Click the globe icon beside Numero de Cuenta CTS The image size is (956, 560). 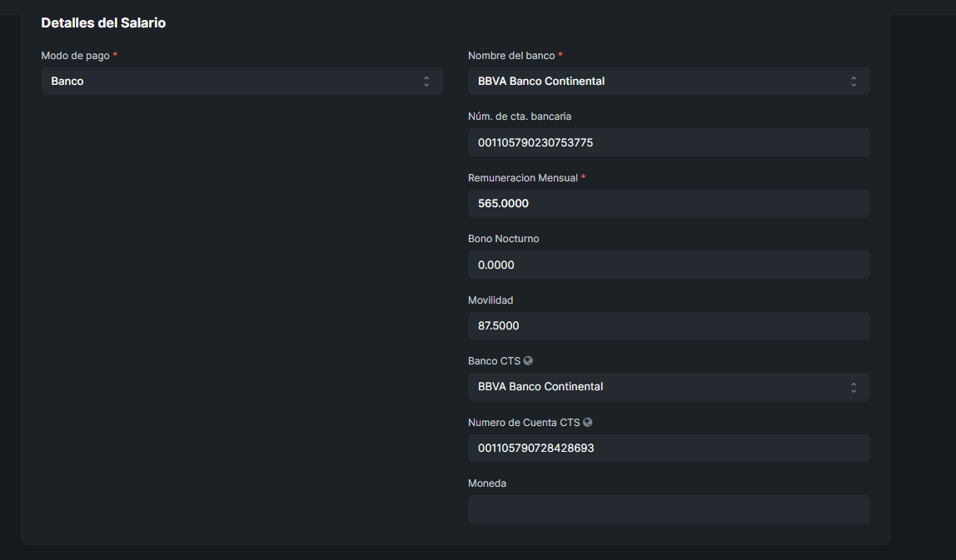(588, 422)
